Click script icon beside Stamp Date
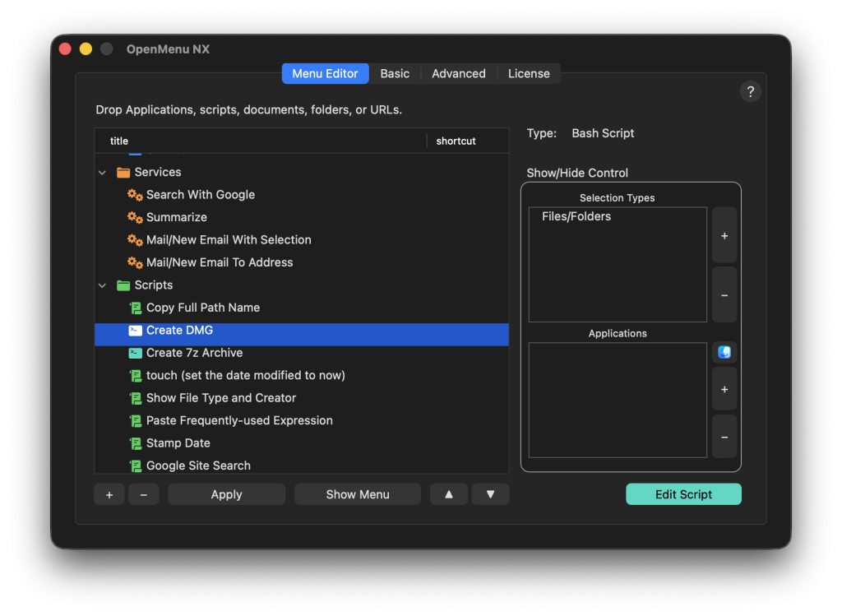This screenshot has height=616, width=842. tap(136, 443)
